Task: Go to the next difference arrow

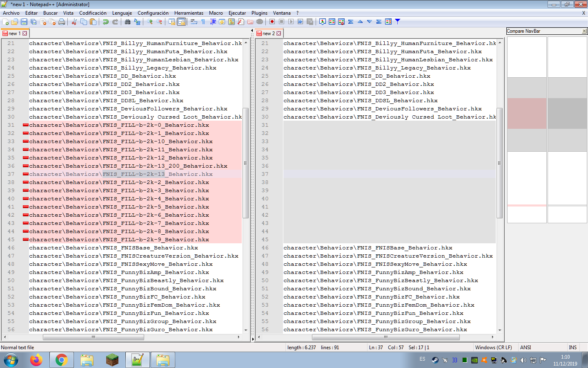Action: coord(370,22)
